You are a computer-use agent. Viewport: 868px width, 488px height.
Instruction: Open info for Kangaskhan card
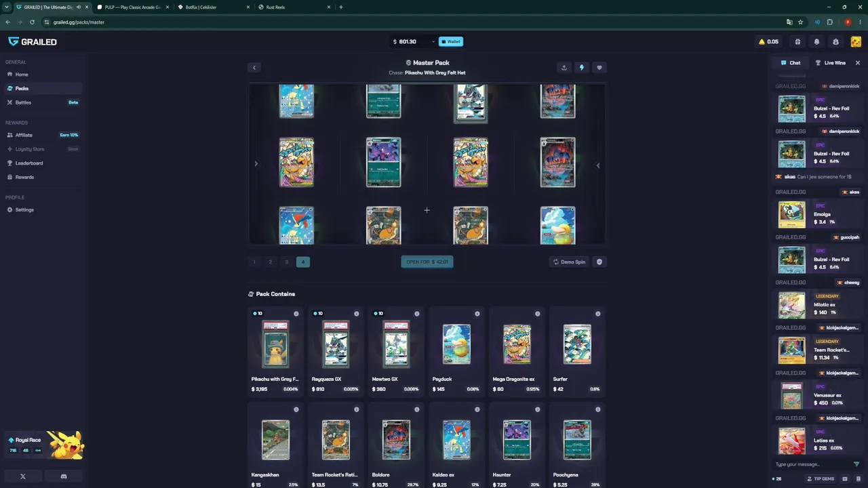click(x=296, y=409)
